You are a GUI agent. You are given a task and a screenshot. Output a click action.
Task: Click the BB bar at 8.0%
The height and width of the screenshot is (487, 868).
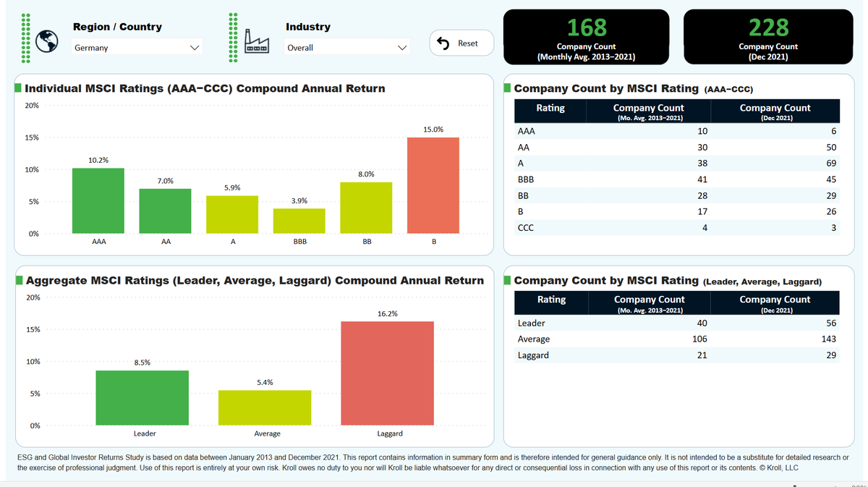pyautogui.click(x=366, y=208)
